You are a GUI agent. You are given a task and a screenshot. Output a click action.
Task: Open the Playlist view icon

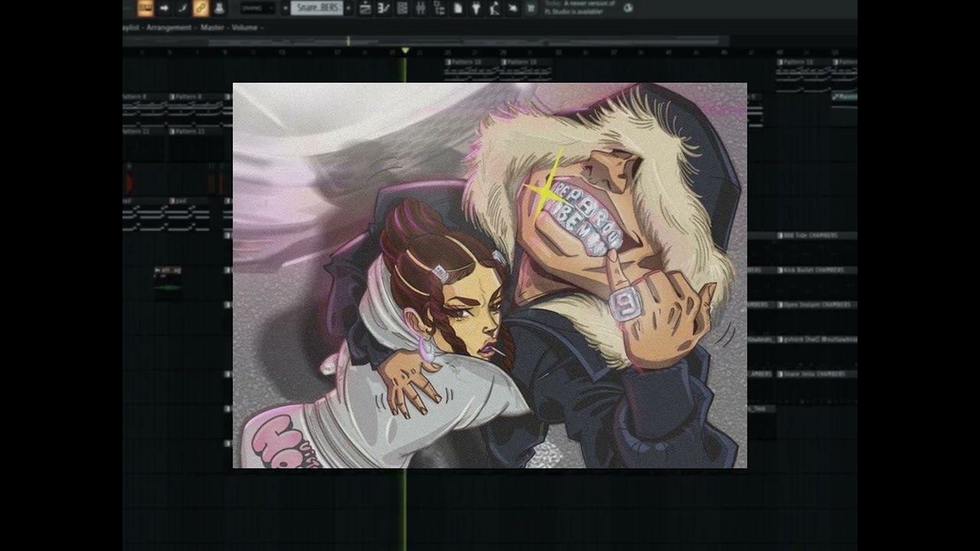coord(365,8)
